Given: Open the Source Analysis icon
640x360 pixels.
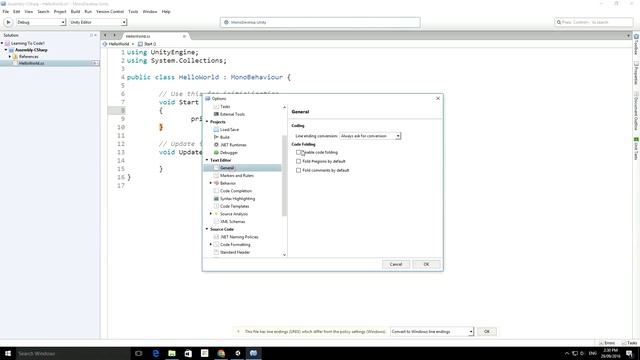Looking at the screenshot, I should click(x=216, y=214).
